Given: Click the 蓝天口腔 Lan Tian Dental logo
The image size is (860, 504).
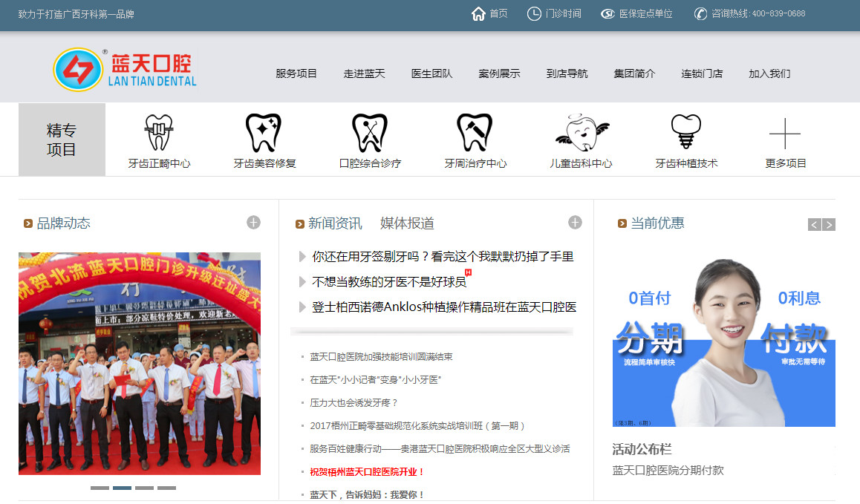Looking at the screenshot, I should point(125,70).
